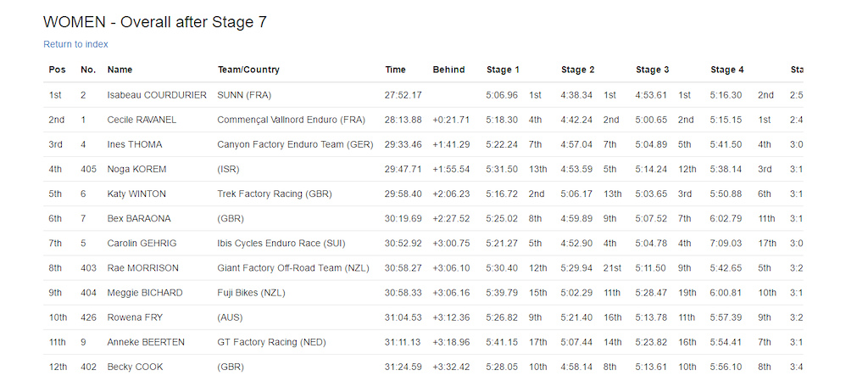Select the Time column header

click(x=395, y=70)
